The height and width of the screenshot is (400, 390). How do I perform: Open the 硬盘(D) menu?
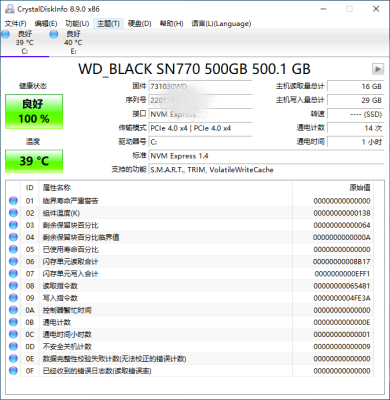140,24
